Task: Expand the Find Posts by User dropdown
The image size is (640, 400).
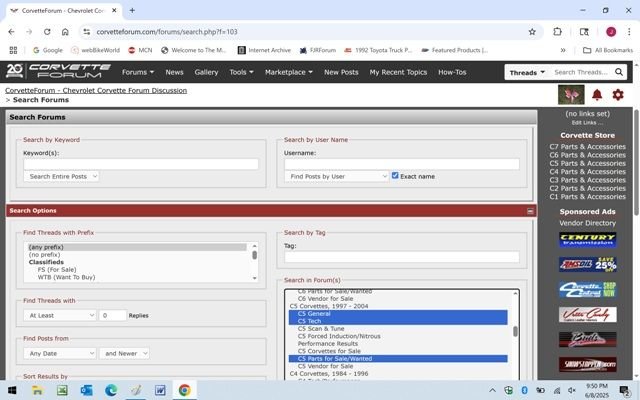Action: click(336, 176)
